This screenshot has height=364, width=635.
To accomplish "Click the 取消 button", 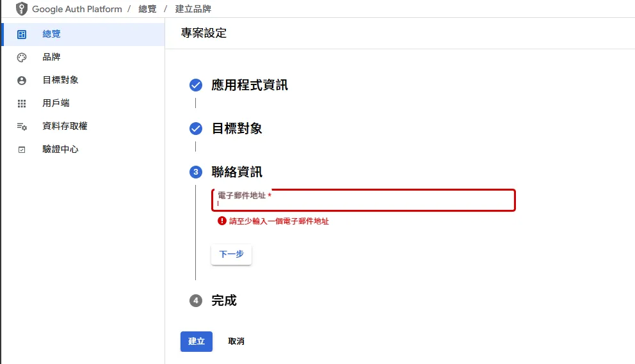I will [x=236, y=342].
